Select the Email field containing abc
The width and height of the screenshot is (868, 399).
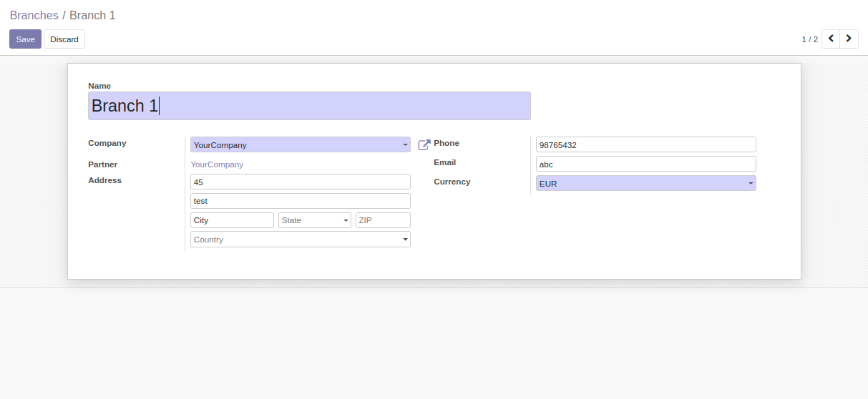click(645, 164)
